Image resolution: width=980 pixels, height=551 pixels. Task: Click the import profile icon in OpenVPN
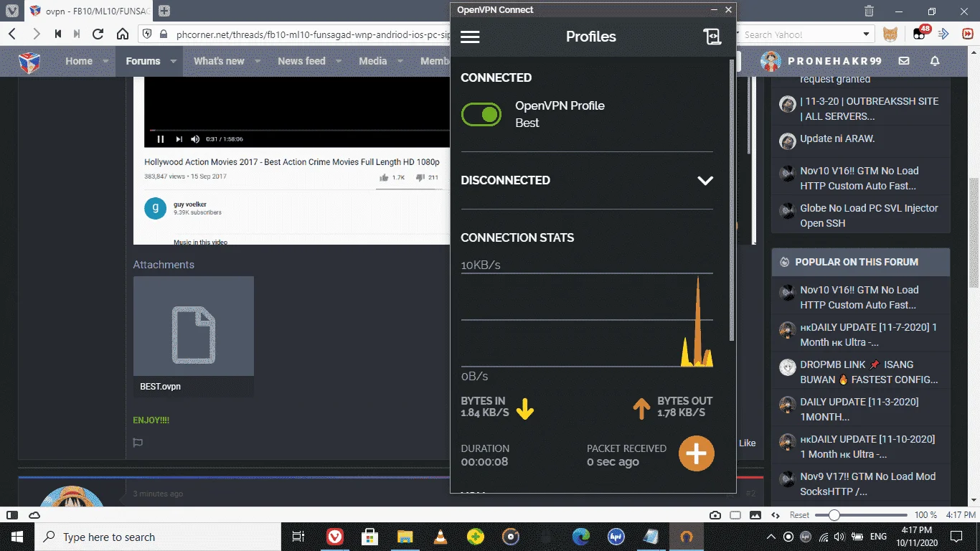coord(712,37)
